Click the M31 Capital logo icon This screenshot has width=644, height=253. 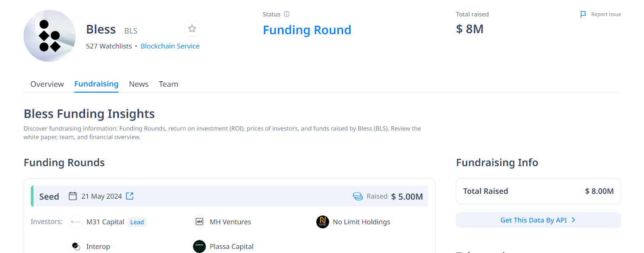coord(76,222)
